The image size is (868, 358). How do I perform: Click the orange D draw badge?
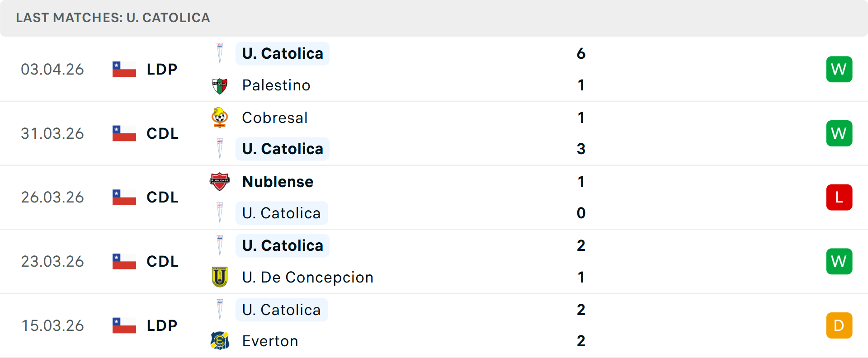839,325
